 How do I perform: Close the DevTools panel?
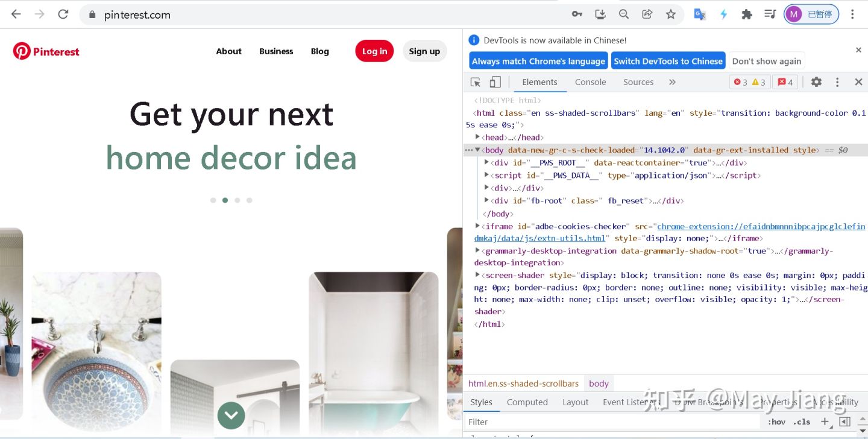tap(858, 82)
